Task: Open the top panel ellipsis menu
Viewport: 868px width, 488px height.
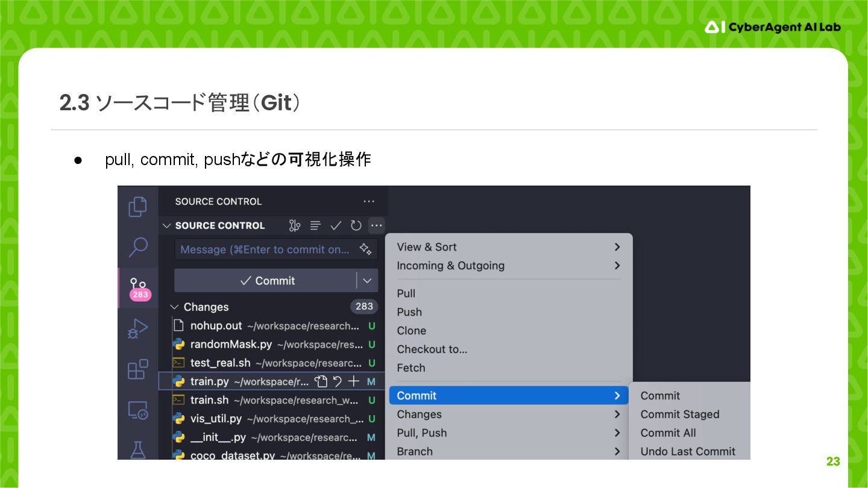Action: point(369,201)
